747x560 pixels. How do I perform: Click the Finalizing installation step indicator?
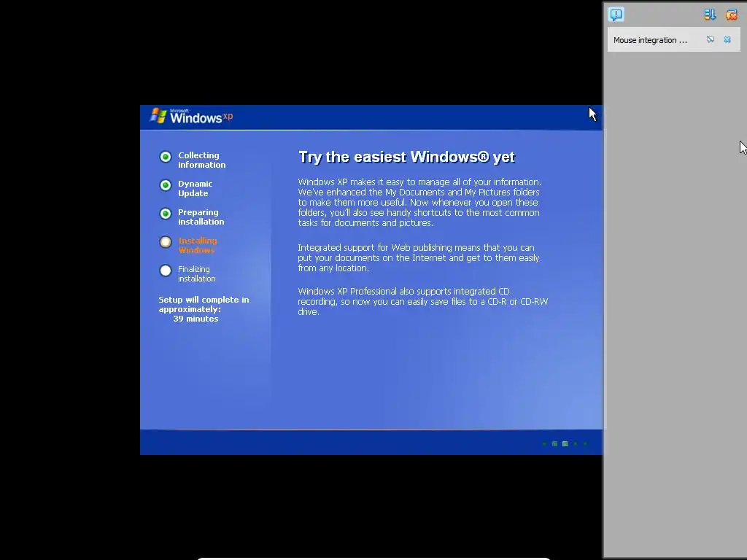[166, 271]
